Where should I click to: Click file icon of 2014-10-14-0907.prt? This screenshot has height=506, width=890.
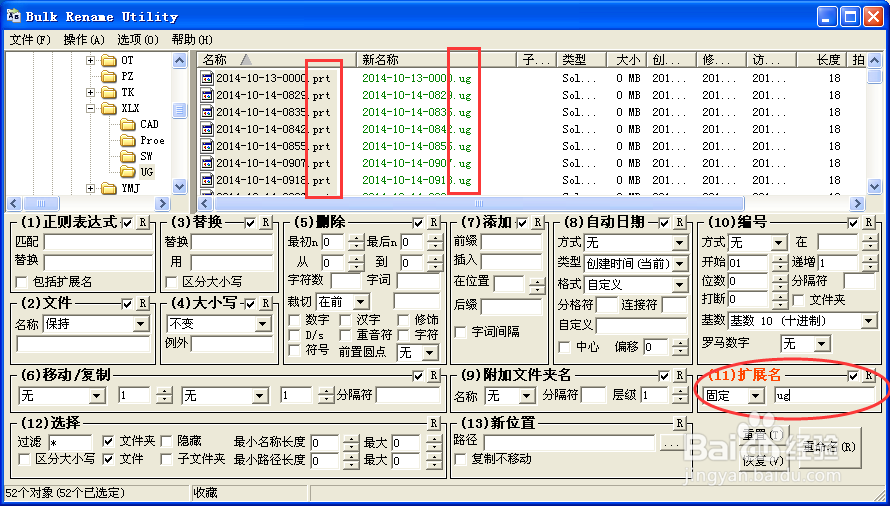pos(207,164)
